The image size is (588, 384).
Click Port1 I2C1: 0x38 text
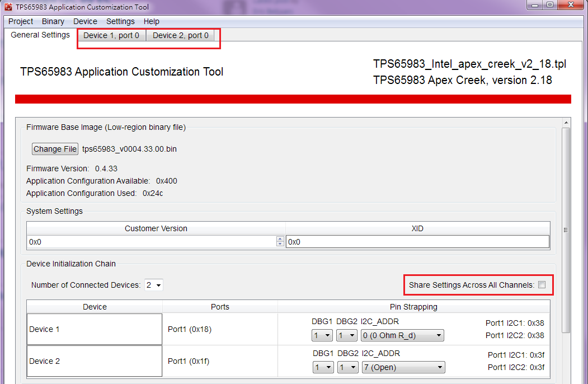point(515,323)
